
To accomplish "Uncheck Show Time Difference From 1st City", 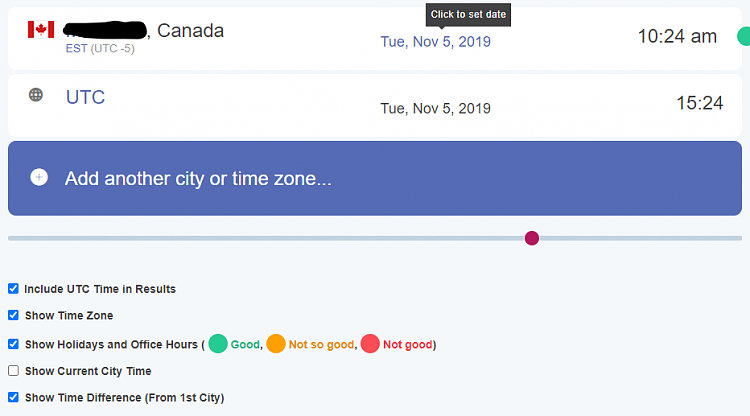I will point(13,397).
